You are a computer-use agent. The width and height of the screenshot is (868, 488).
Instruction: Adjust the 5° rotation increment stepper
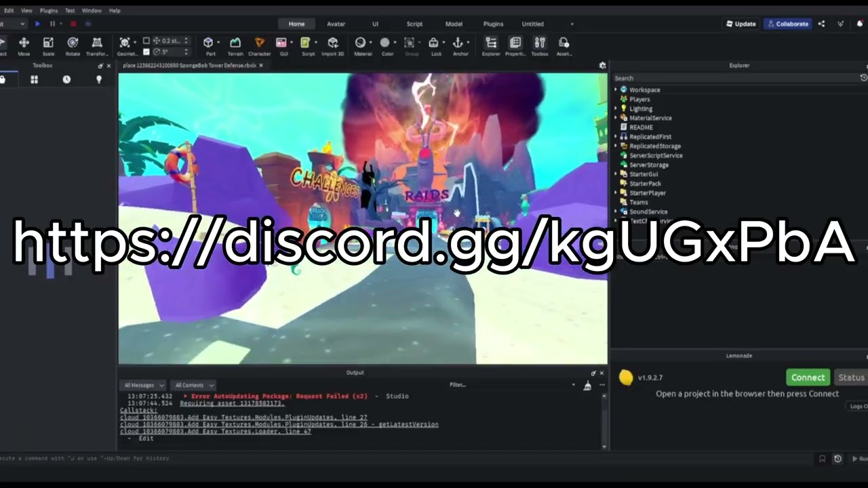(186, 52)
